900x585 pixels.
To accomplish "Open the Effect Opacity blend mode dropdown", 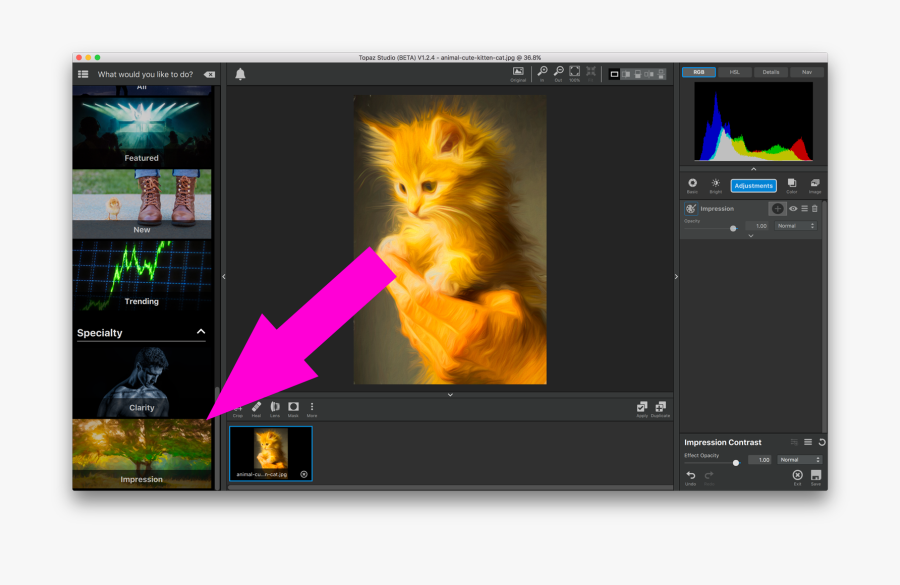I will click(x=800, y=459).
